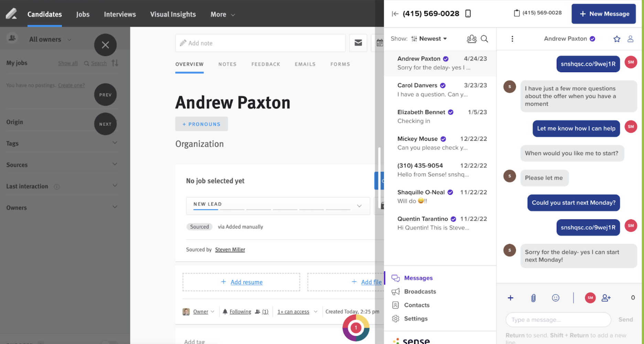Click the Add resume link
Screen dimensions: 644x344
coord(246,282)
